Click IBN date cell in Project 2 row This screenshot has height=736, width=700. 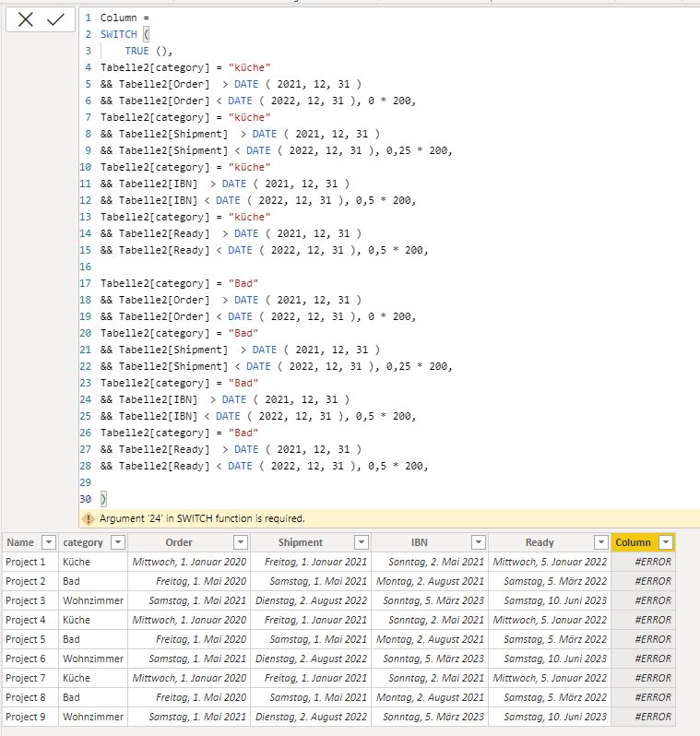(x=430, y=581)
